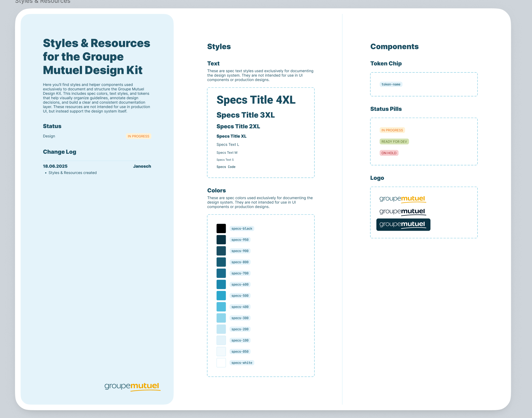This screenshot has width=532, height=418.
Task: Select the Specs Title 4XL text sample
Action: pos(256,100)
